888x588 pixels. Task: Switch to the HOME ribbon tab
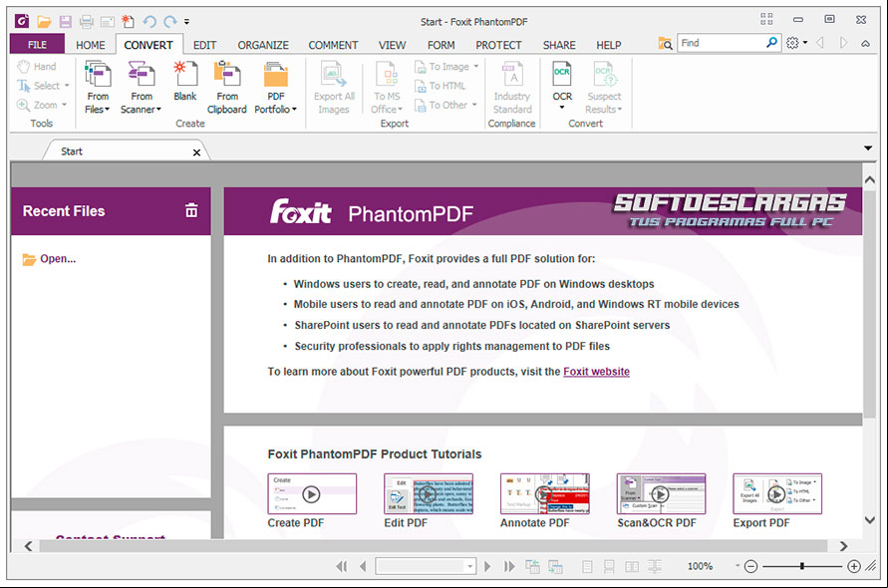tap(91, 45)
